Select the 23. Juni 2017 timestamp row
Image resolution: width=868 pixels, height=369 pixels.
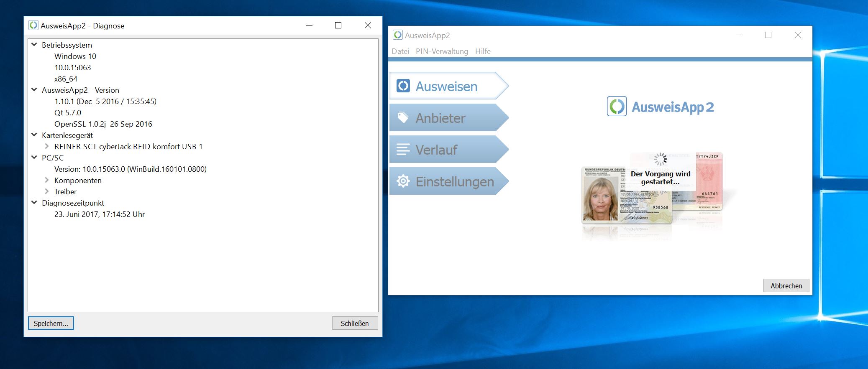100,214
